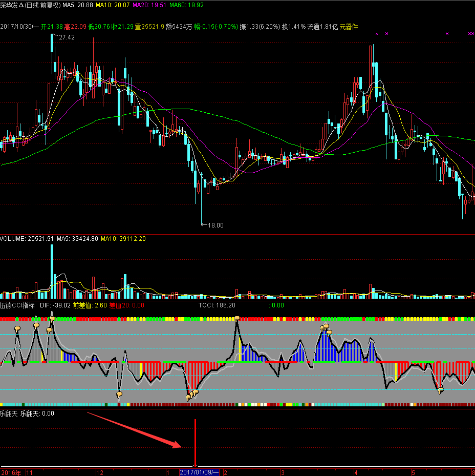The width and height of the screenshot is (475, 476).
Task: Click the volume MA5: 39424.80 legend
Action: click(x=77, y=239)
